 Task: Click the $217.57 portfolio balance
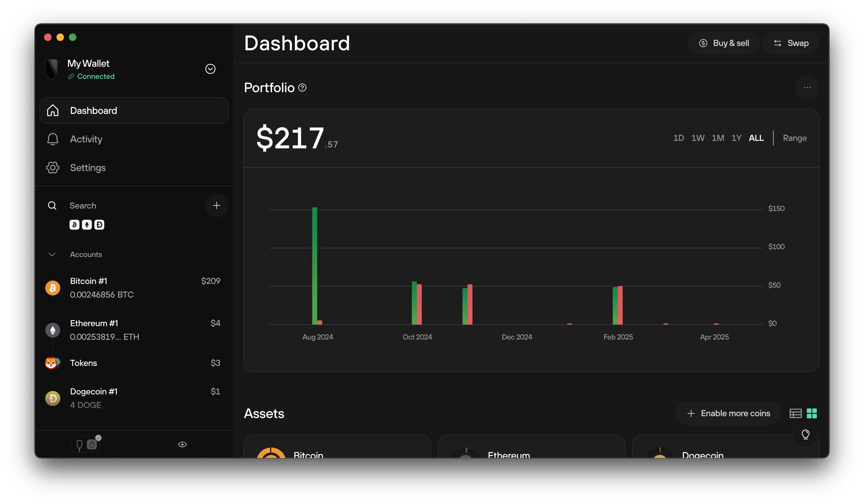click(x=297, y=138)
